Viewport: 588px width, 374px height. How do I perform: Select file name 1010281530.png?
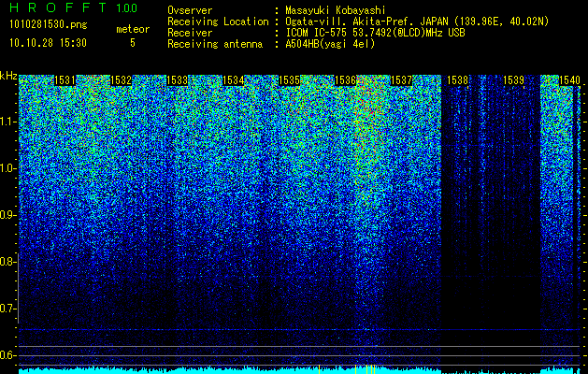pos(49,25)
